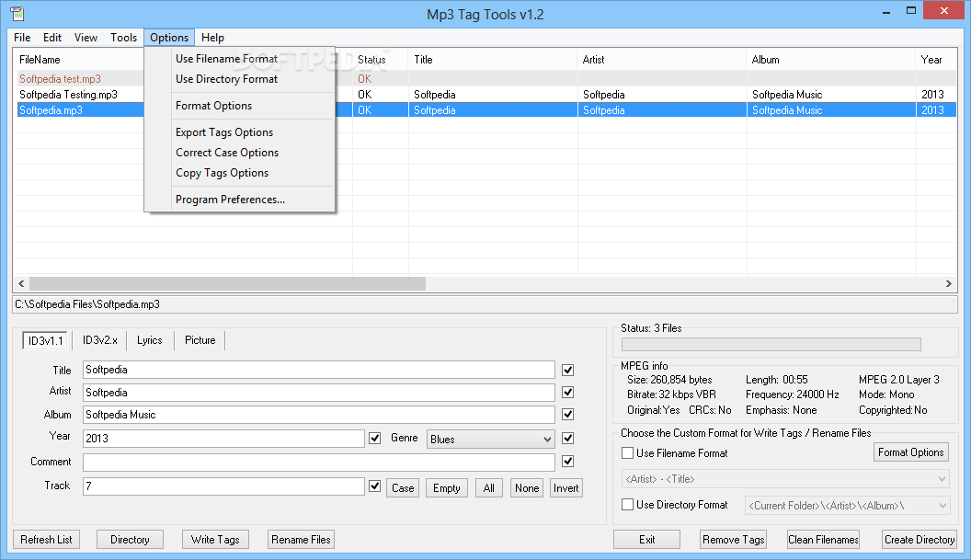Screen dimensions: 971x560
Task: Close the open Options menu
Action: (169, 38)
